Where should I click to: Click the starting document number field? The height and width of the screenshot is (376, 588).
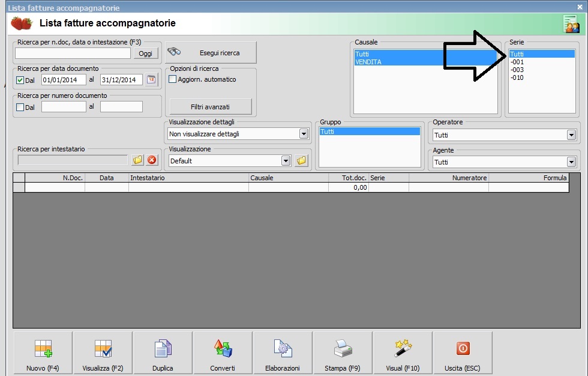tap(64, 106)
